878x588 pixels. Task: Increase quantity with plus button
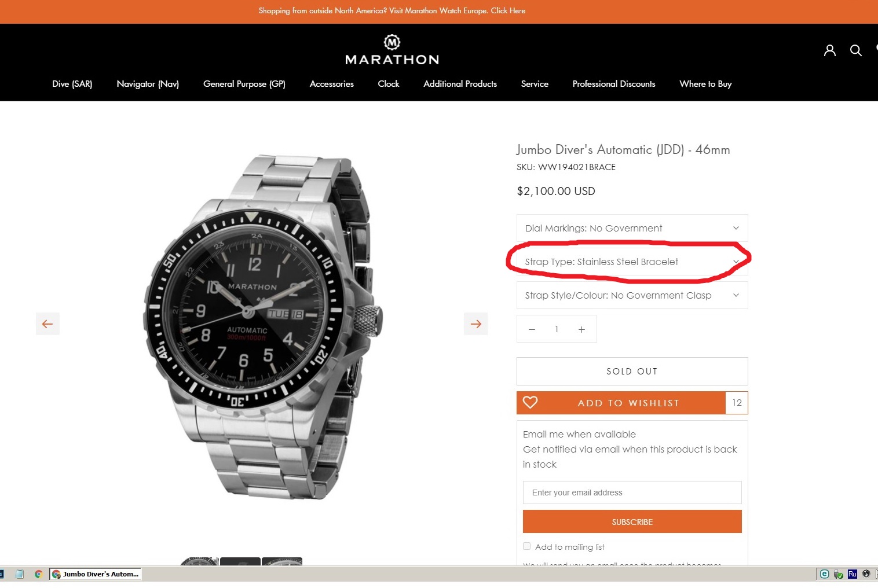pyautogui.click(x=581, y=329)
